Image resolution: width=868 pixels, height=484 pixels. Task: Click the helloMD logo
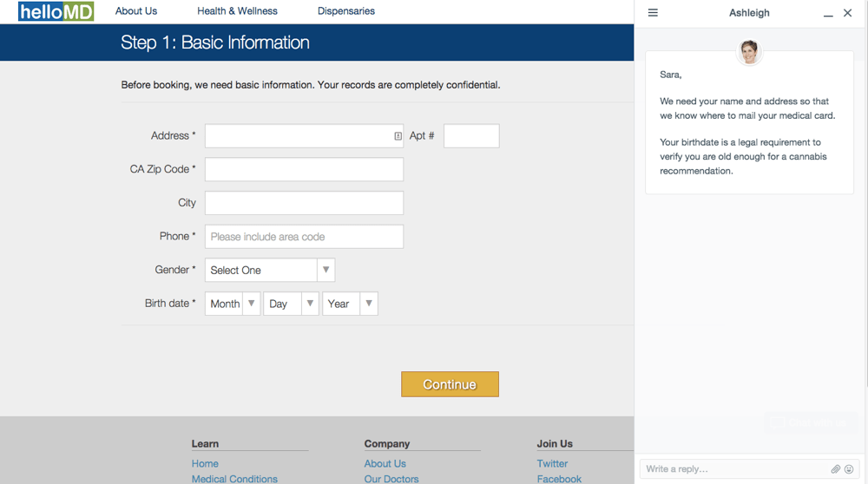tap(56, 12)
